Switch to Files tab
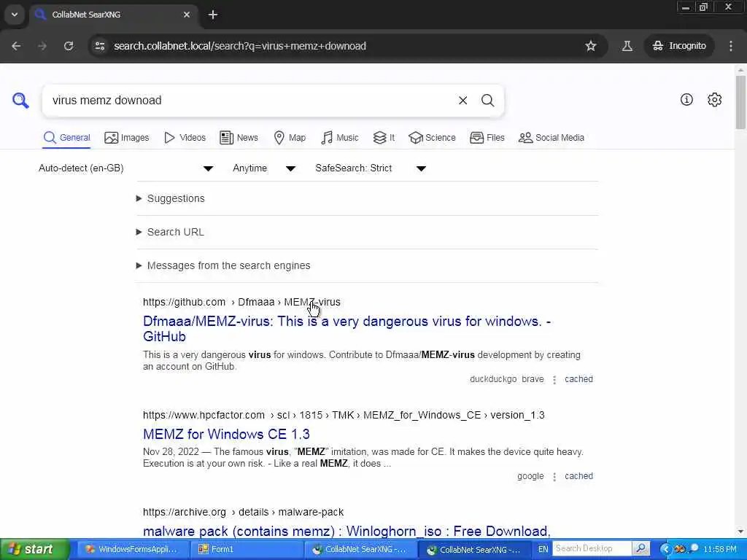This screenshot has width=747, height=560. [x=487, y=138]
